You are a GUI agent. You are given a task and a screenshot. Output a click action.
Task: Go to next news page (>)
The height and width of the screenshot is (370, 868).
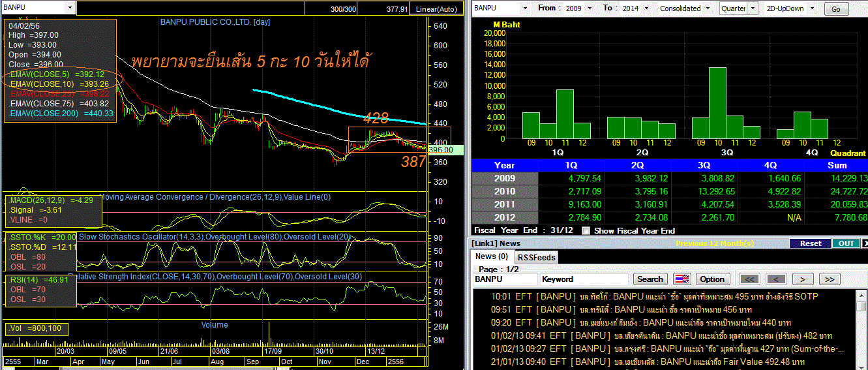click(x=803, y=279)
